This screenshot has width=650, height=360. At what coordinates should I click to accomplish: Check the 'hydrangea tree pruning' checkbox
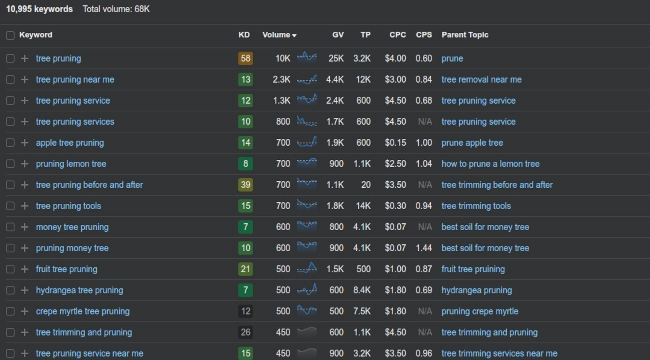point(10,290)
